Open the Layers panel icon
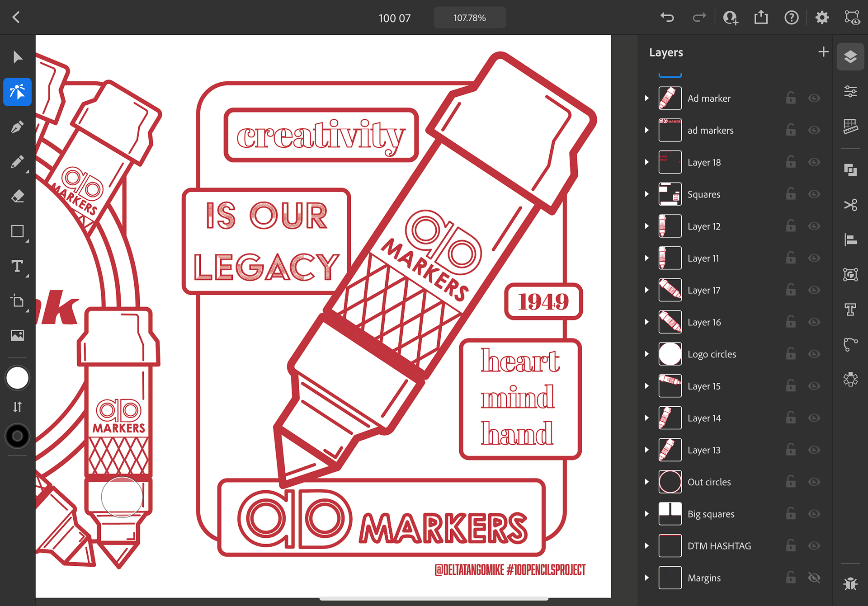This screenshot has width=868, height=606. point(850,56)
